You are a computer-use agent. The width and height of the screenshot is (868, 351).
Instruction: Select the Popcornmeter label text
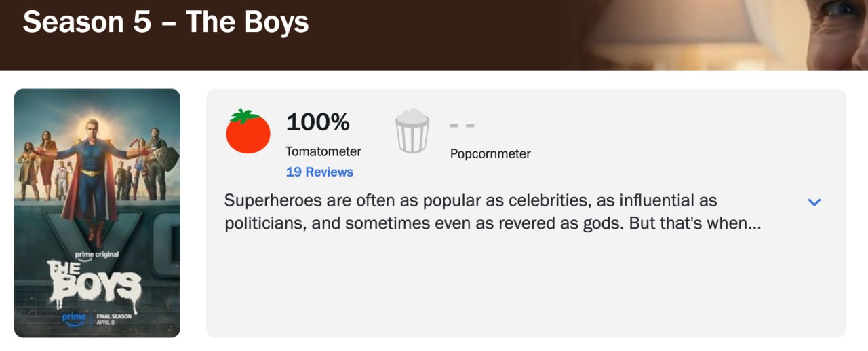(490, 154)
